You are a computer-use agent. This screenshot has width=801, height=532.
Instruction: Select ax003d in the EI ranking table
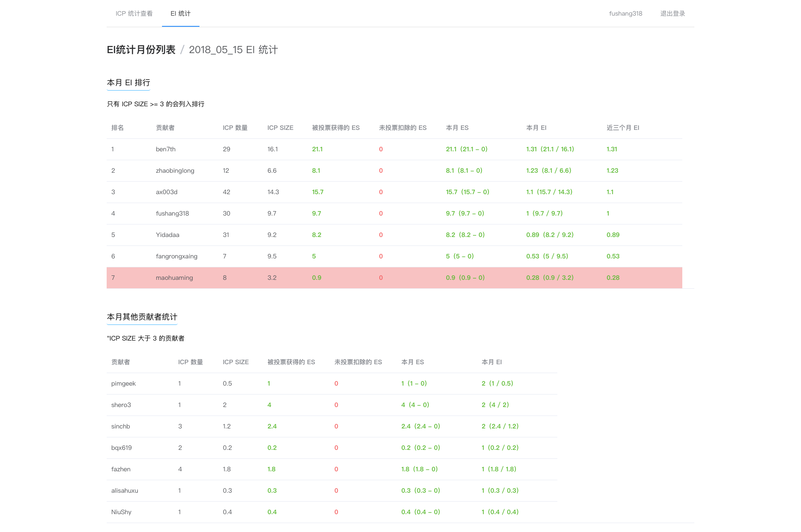point(166,192)
